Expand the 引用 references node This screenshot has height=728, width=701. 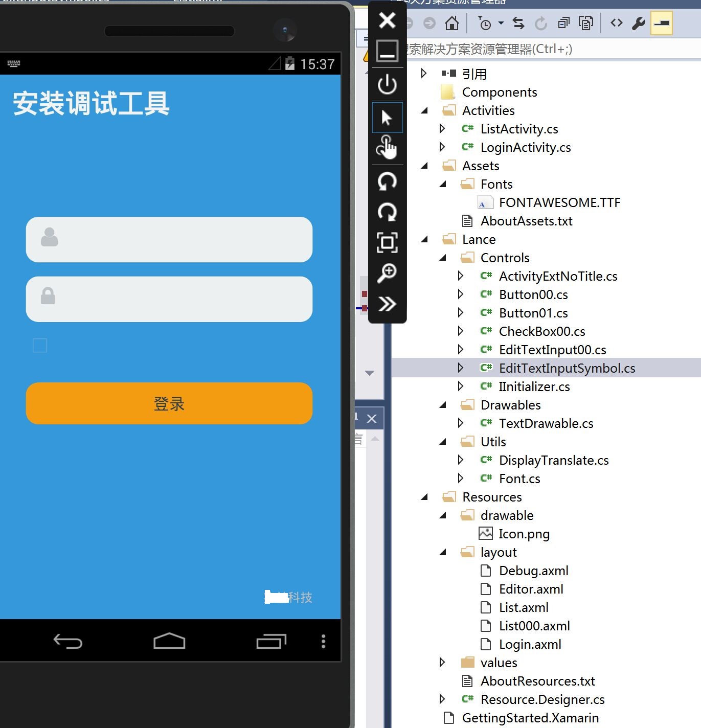[424, 74]
